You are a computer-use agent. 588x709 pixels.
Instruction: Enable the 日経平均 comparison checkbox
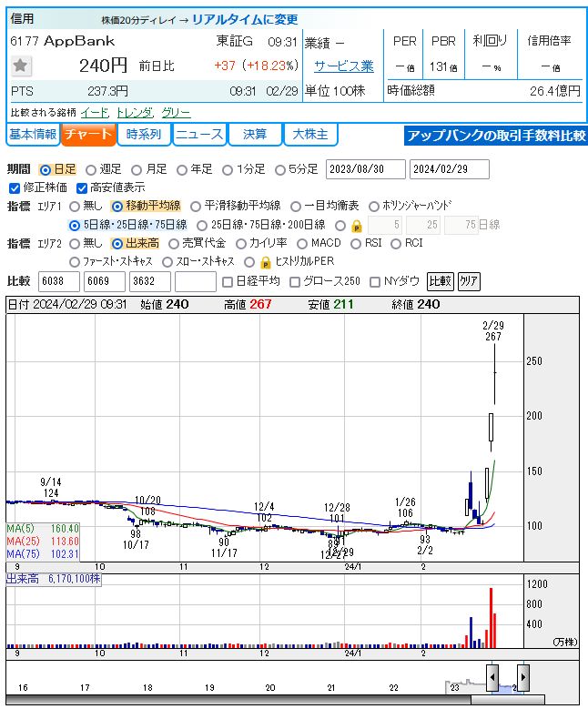click(228, 282)
